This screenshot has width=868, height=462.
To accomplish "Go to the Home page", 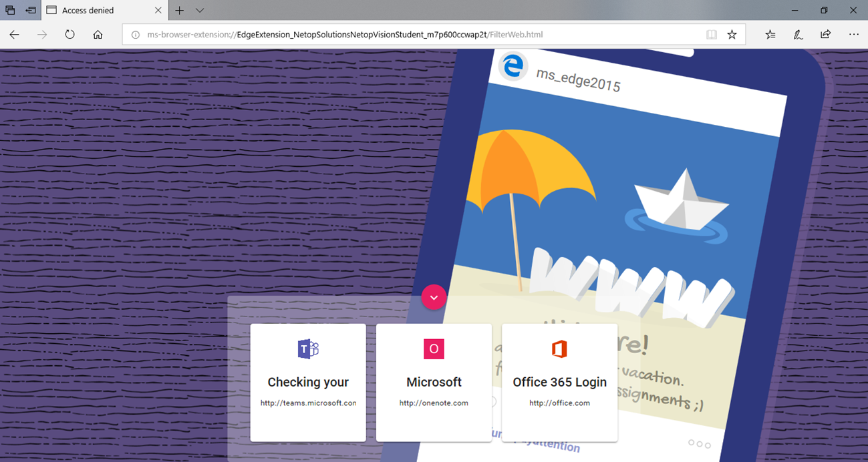I will pos(98,35).
